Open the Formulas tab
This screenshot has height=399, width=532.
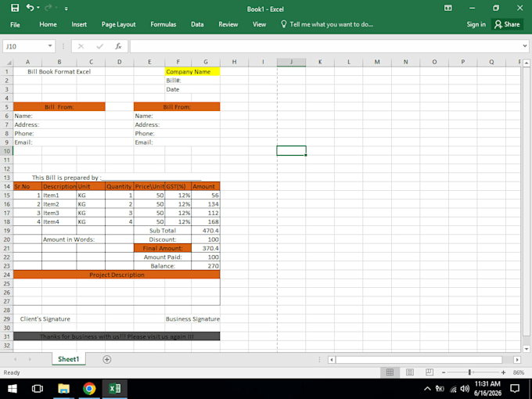click(164, 24)
